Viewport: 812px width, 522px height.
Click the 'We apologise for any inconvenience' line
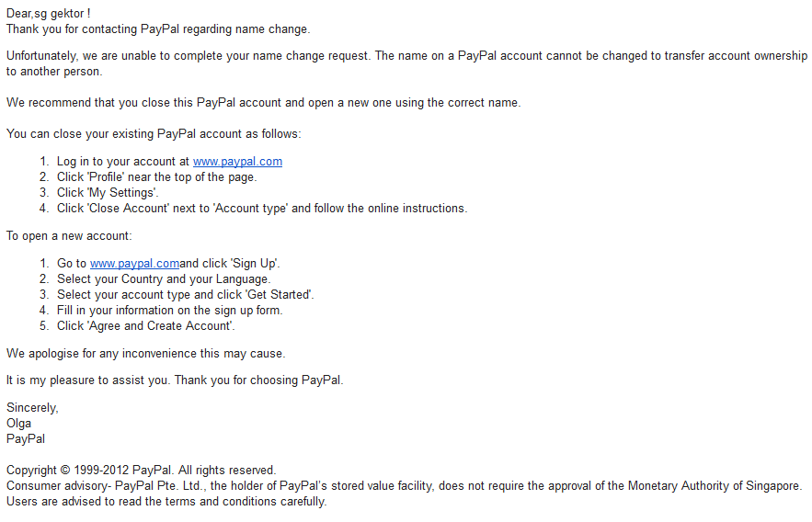point(146,353)
